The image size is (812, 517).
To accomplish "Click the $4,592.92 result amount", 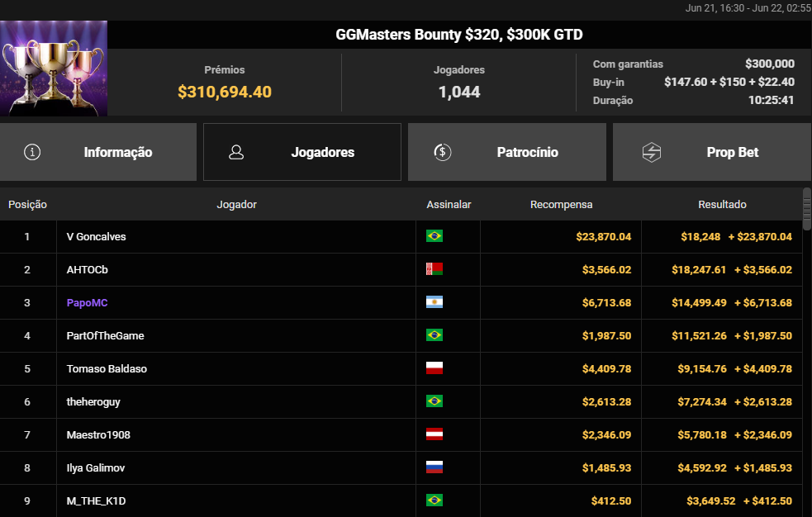I will (x=701, y=467).
